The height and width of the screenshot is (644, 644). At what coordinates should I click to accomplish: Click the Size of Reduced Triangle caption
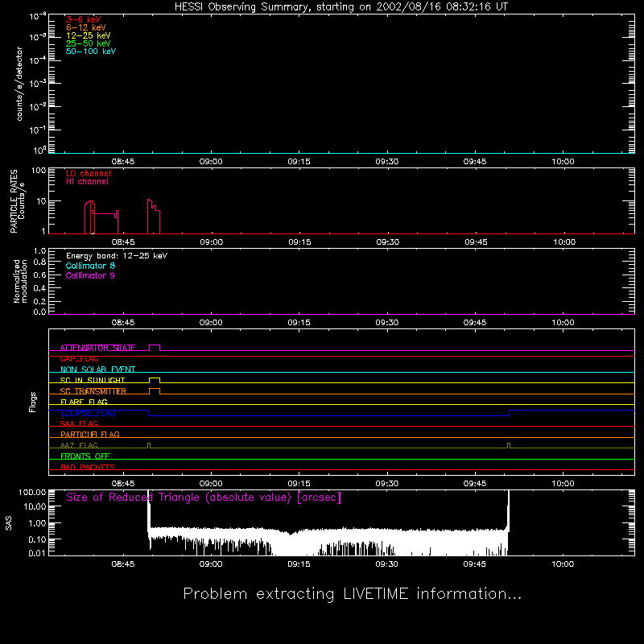204,497
